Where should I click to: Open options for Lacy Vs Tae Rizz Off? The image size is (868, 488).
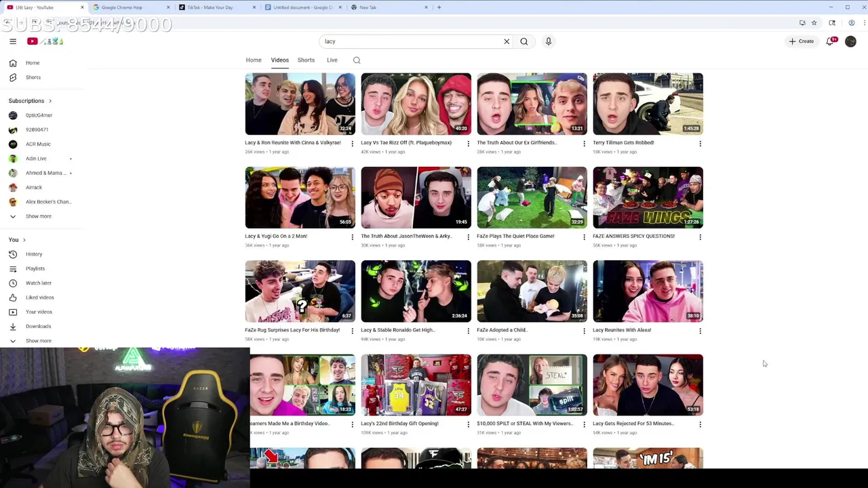[468, 144]
